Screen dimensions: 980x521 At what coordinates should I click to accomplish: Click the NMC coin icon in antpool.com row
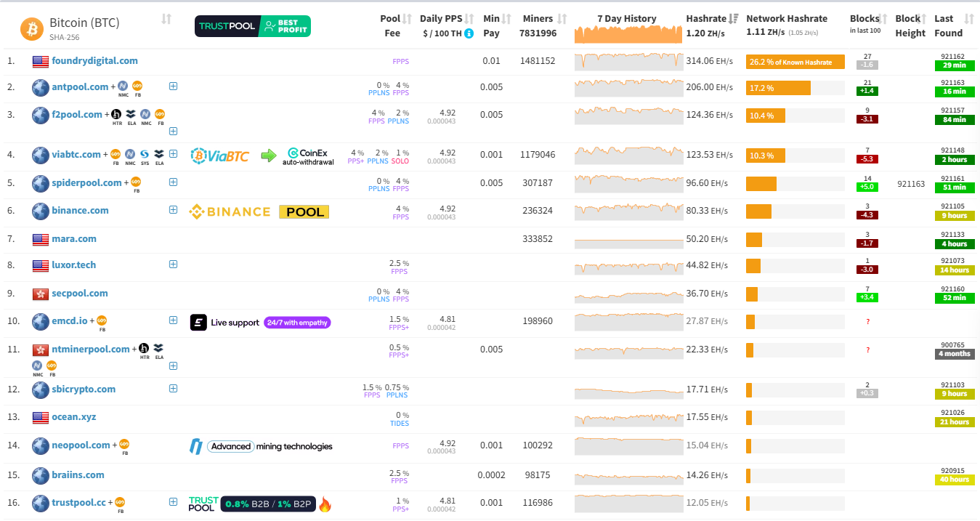click(x=123, y=86)
